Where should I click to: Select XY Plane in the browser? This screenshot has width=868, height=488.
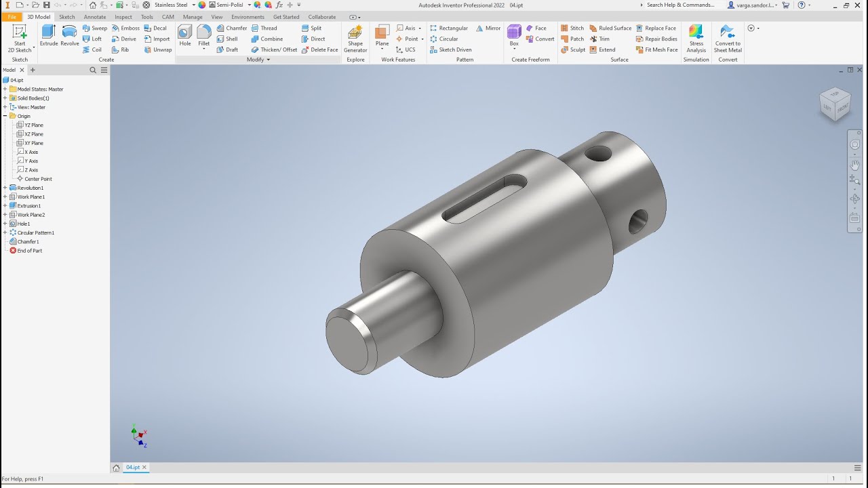tap(33, 143)
